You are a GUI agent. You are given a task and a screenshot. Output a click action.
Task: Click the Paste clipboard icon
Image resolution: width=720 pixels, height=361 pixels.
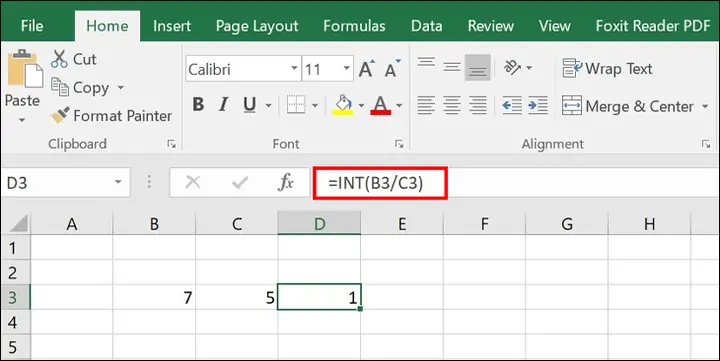(24, 69)
